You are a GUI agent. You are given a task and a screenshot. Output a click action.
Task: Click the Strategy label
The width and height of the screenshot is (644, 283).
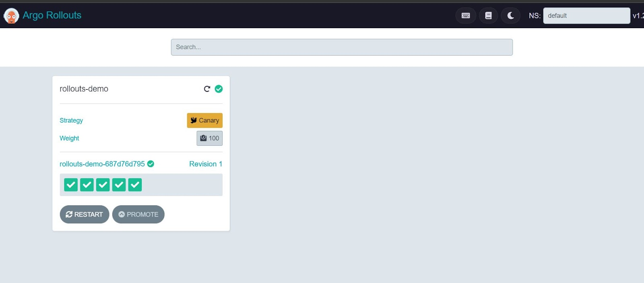coord(71,120)
